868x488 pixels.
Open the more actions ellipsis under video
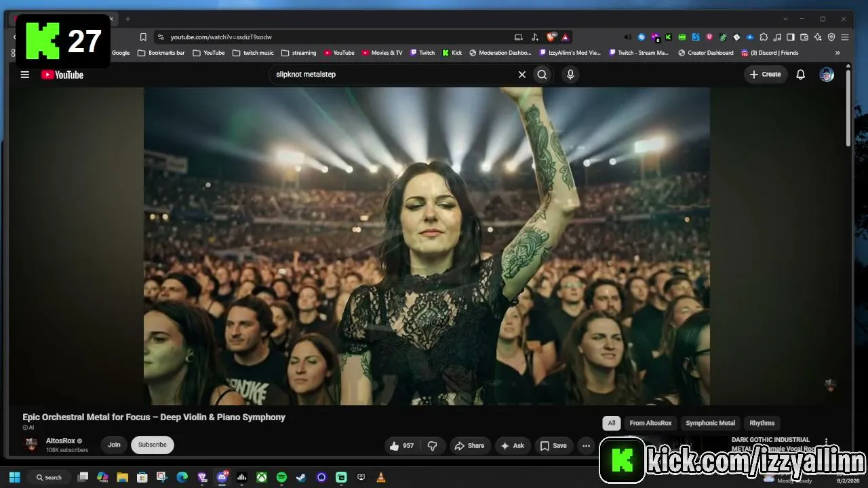click(586, 445)
